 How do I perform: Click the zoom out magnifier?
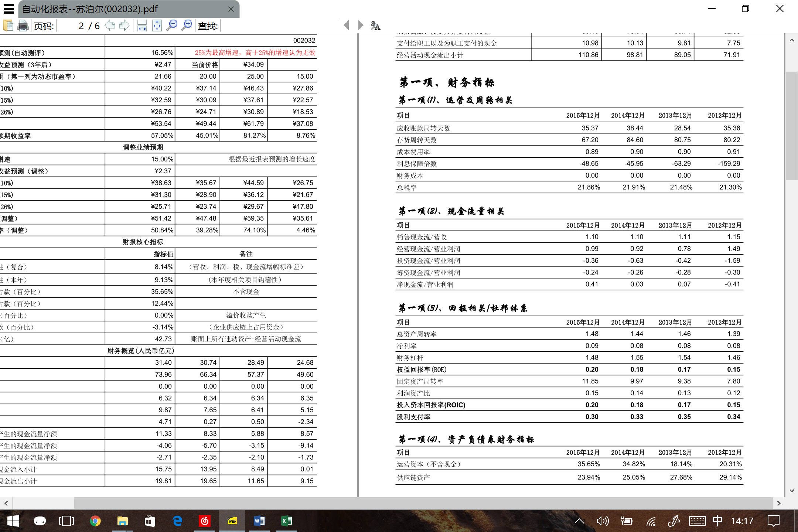[172, 25]
